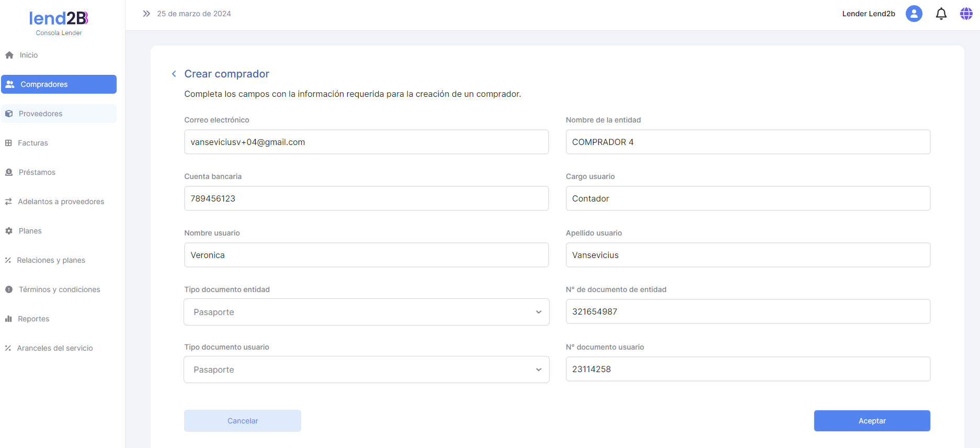Click the Planes gear icon
Screen dimensions: 980x448
point(9,231)
